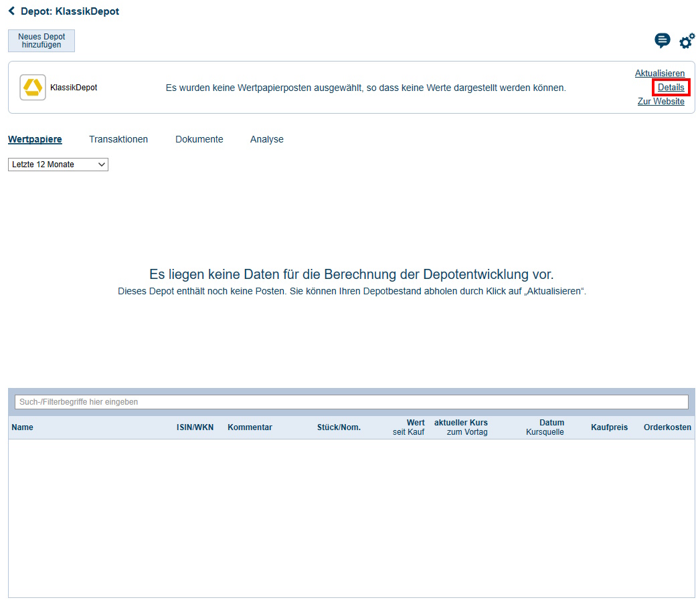The image size is (700, 600).
Task: Select the Analyse tab
Action: coord(266,139)
